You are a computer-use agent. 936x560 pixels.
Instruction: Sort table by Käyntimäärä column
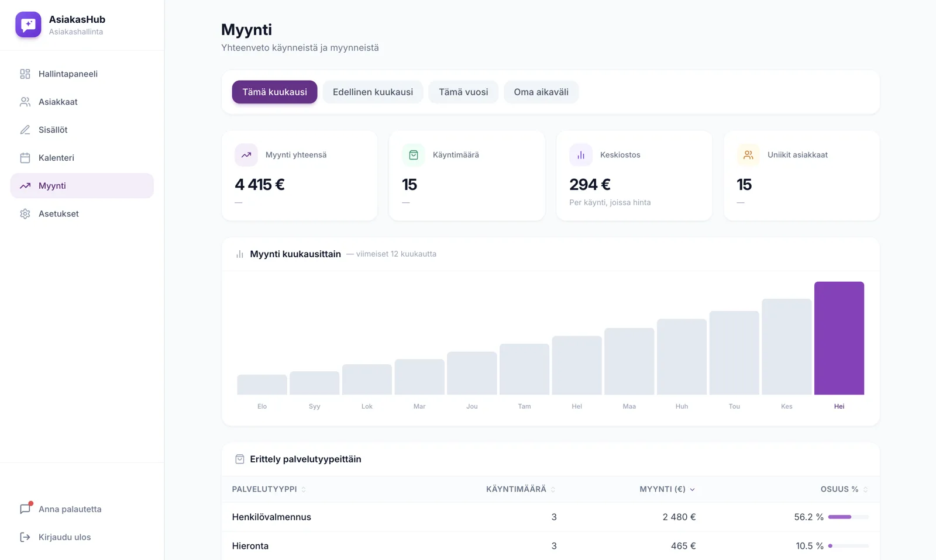pos(521,489)
